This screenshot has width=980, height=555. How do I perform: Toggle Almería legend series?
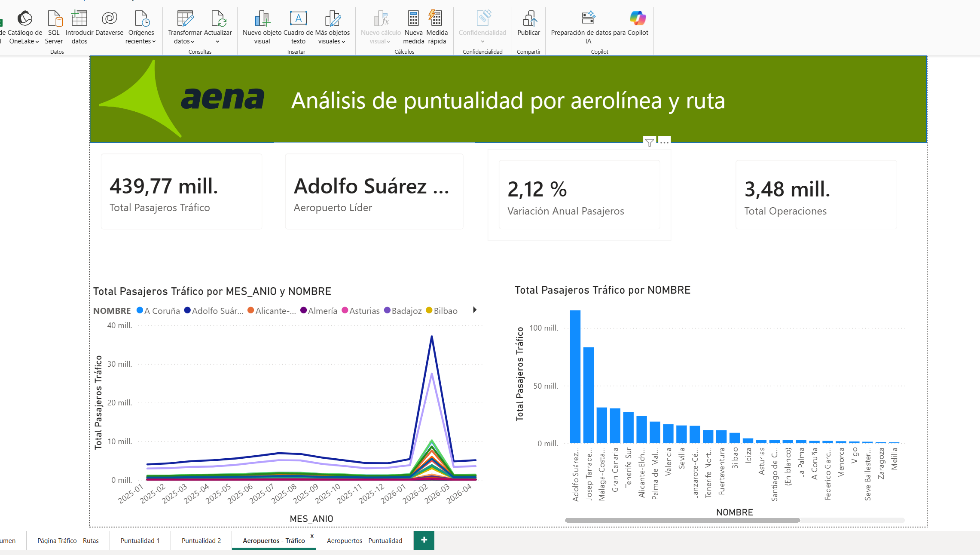coord(319,311)
